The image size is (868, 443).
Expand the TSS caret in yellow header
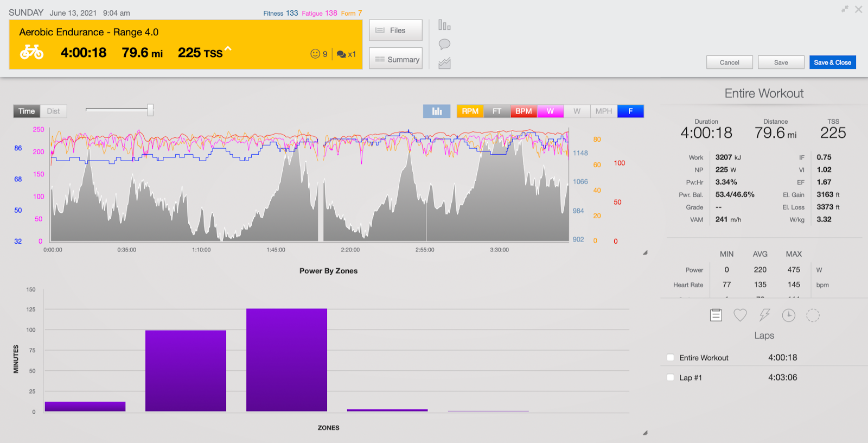pos(228,49)
